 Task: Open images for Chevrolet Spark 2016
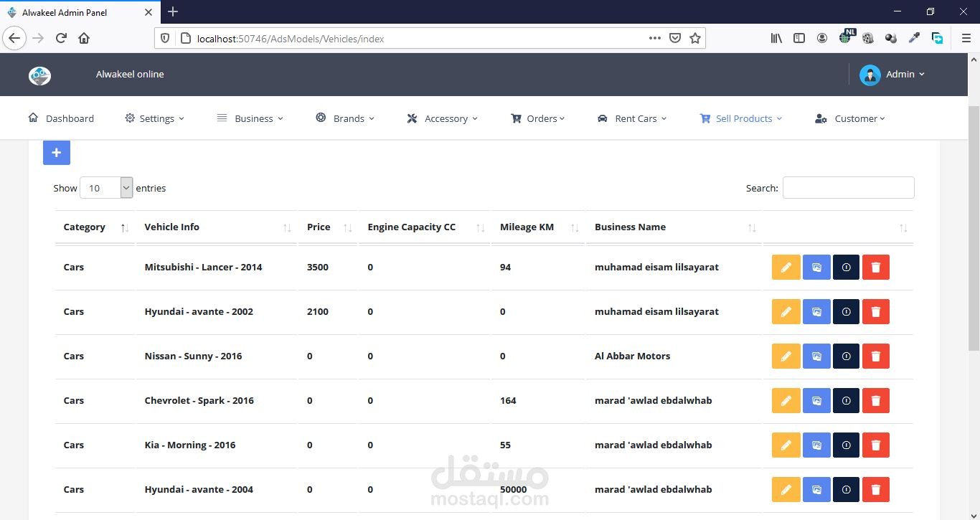tap(816, 400)
